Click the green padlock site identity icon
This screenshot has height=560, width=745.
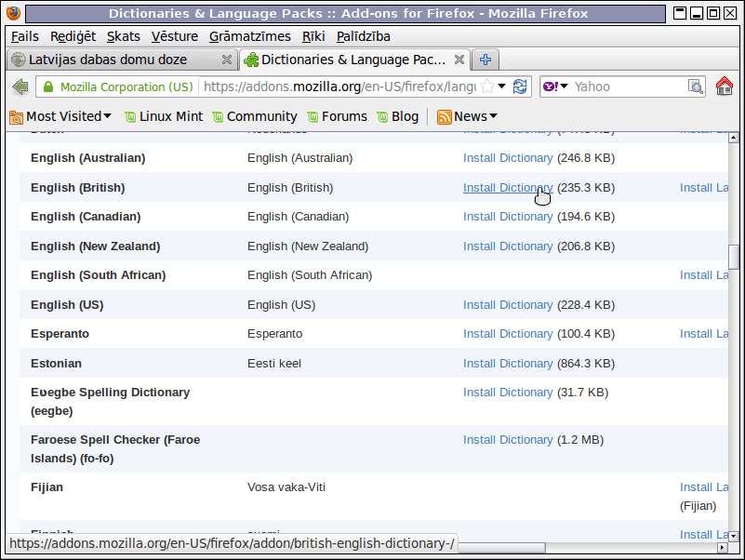click(48, 87)
